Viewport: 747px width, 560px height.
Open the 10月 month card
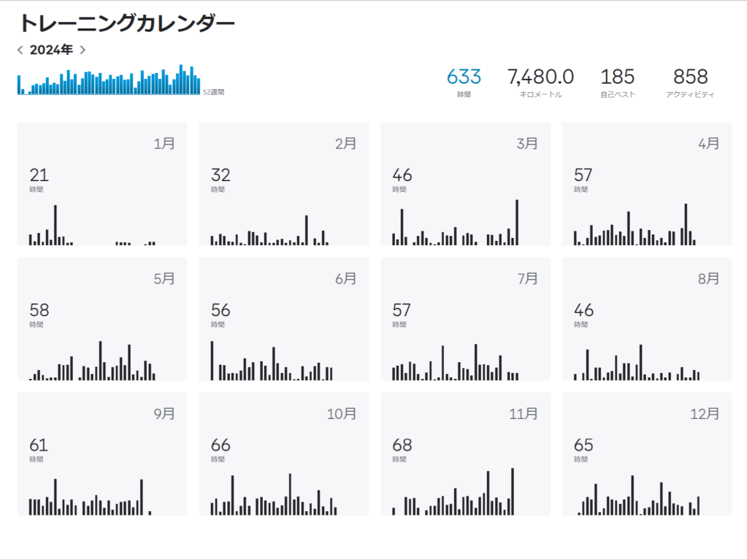(x=283, y=455)
